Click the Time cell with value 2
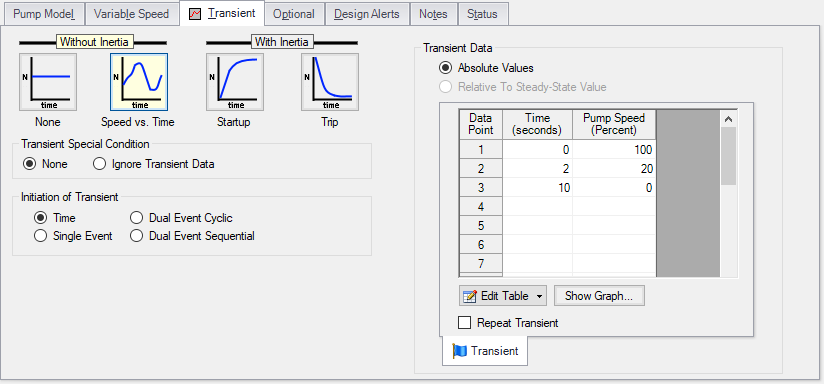824x384 pixels. (x=537, y=169)
